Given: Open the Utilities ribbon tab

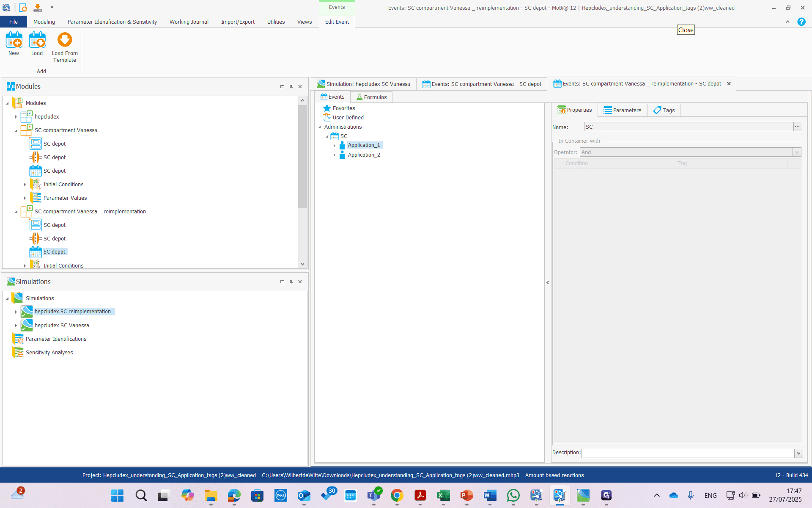Looking at the screenshot, I should click(x=276, y=22).
